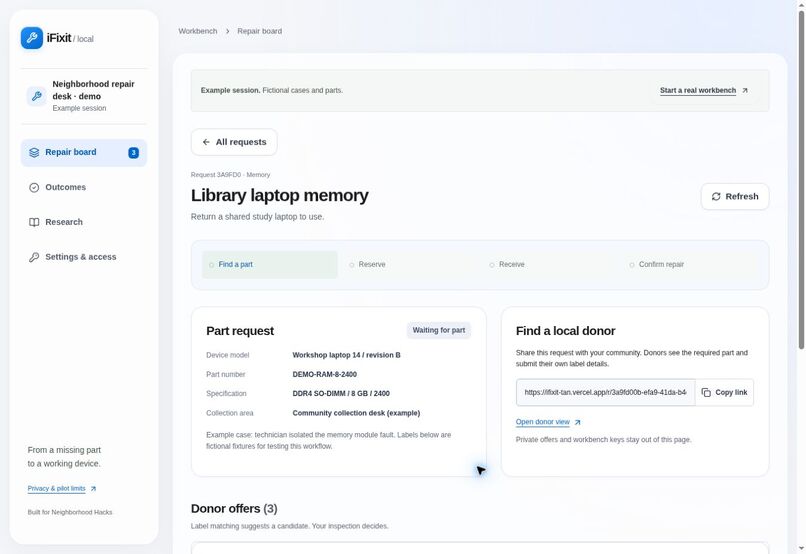Select the Find a part step
Screen dimensions: 806x554
[270, 265]
